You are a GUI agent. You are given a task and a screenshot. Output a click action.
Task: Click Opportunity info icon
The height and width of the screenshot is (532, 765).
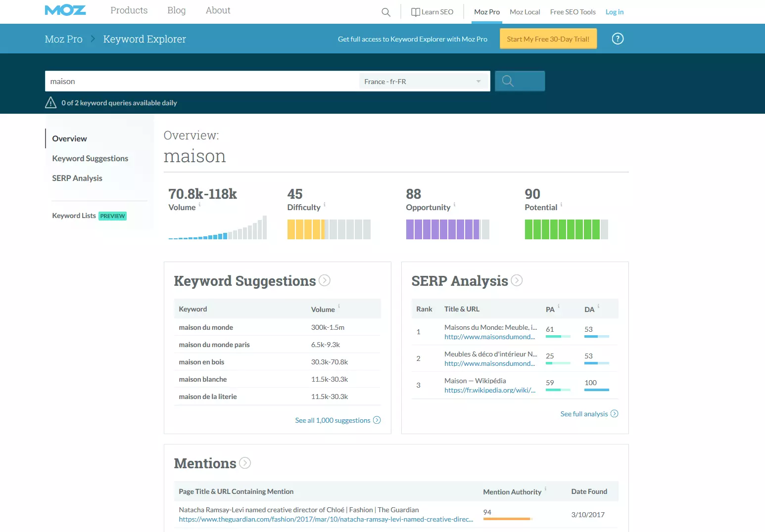pos(454,204)
